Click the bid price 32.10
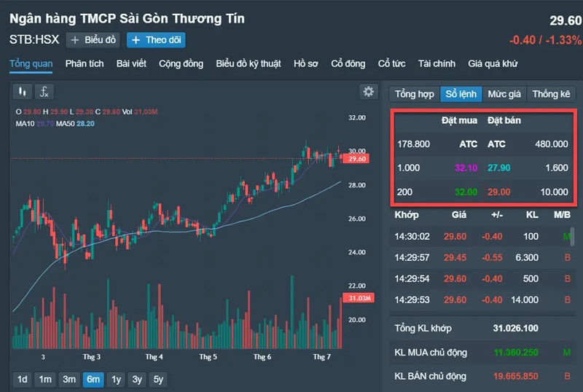The height and width of the screenshot is (392, 583). 466,168
